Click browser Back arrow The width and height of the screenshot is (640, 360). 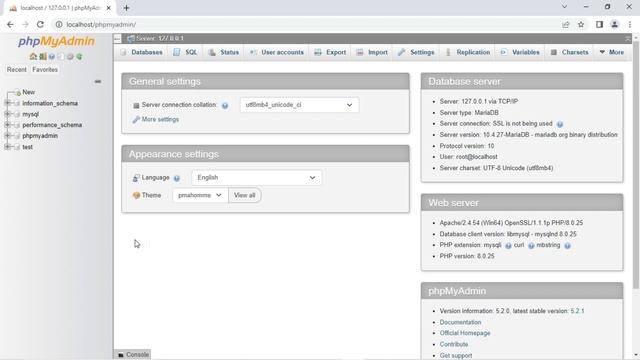point(10,24)
